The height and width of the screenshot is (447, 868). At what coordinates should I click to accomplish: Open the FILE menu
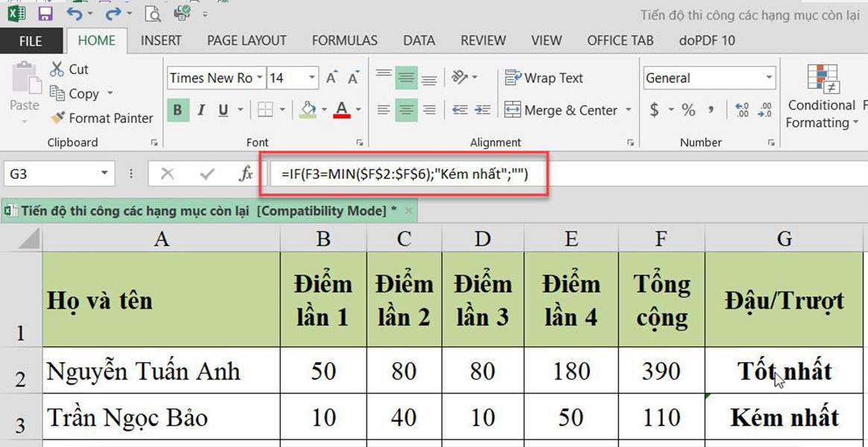coord(31,40)
